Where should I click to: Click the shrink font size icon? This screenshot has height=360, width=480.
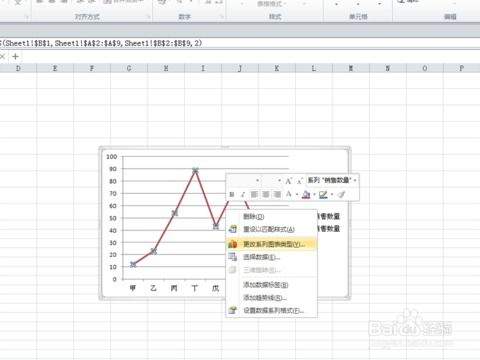click(299, 181)
